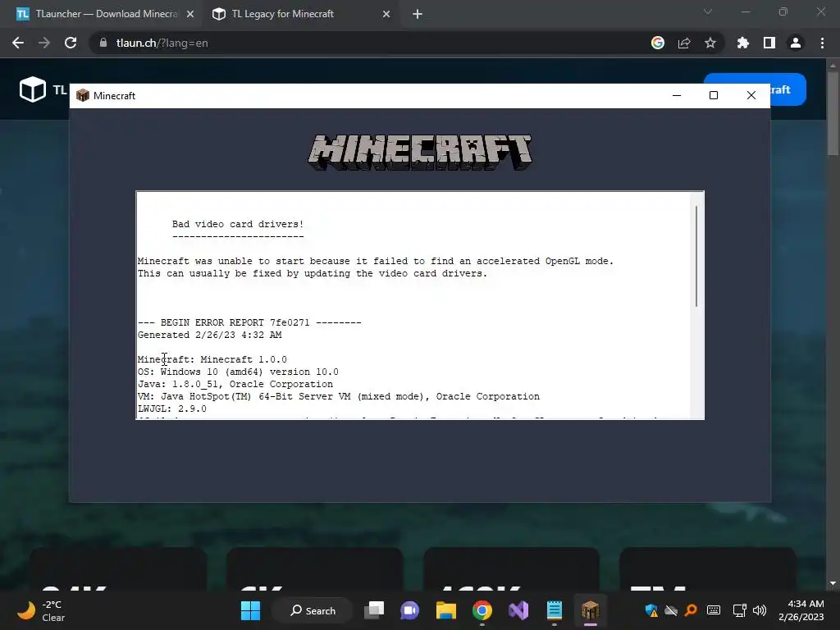
Task: Reload the tlaun.ch page
Action: [x=71, y=43]
